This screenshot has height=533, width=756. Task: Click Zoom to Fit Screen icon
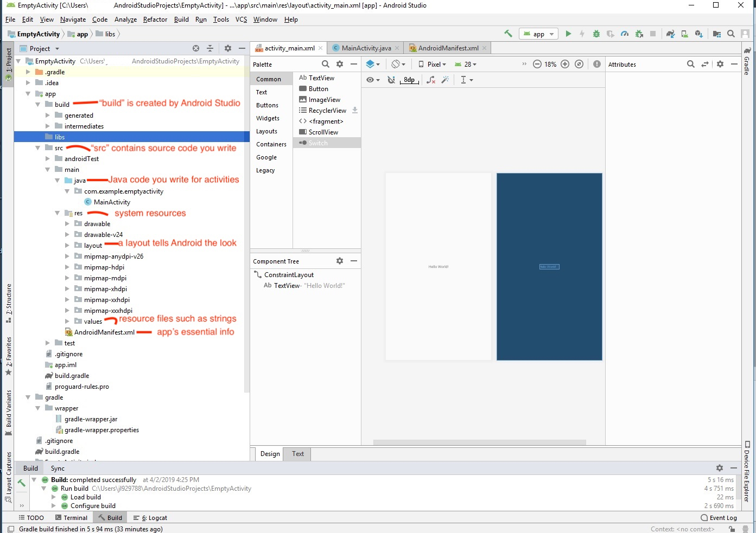point(579,64)
